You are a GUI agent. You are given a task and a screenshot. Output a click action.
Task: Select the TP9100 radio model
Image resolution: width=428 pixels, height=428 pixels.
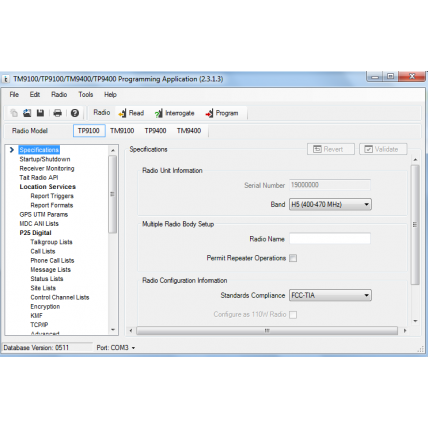(89, 131)
